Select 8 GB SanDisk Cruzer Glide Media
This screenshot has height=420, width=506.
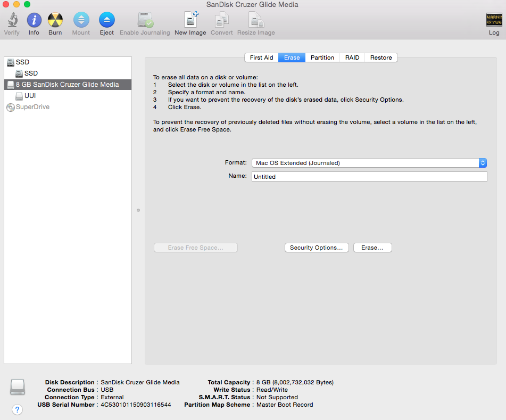pos(68,85)
